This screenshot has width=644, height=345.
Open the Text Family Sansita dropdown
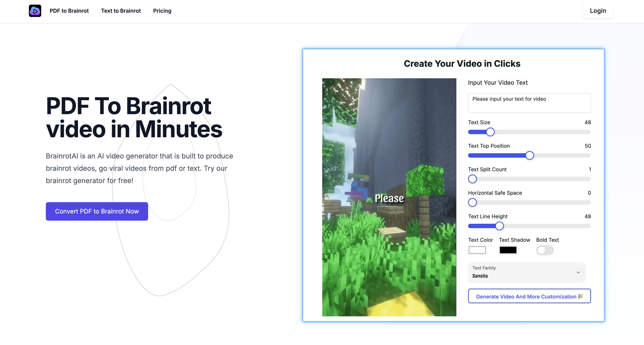(527, 272)
